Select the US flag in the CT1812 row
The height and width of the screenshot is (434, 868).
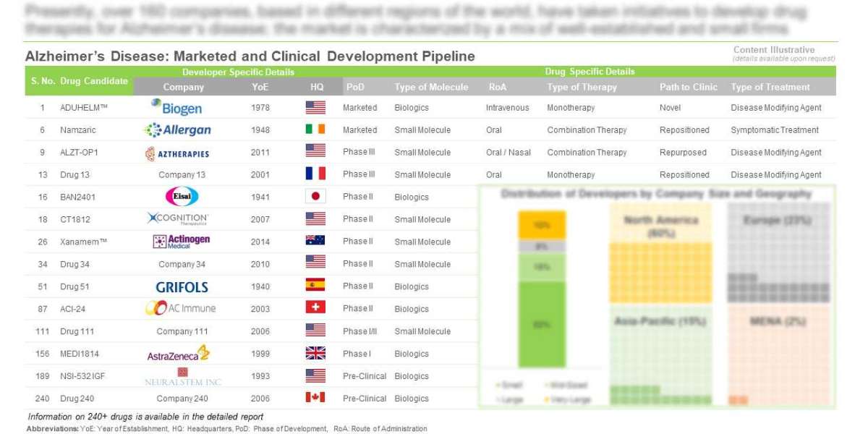tap(315, 218)
